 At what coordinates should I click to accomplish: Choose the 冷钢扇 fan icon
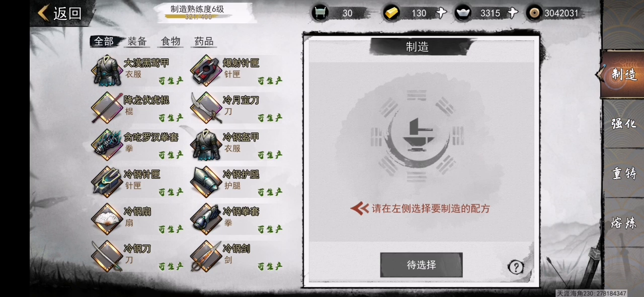[x=107, y=219]
